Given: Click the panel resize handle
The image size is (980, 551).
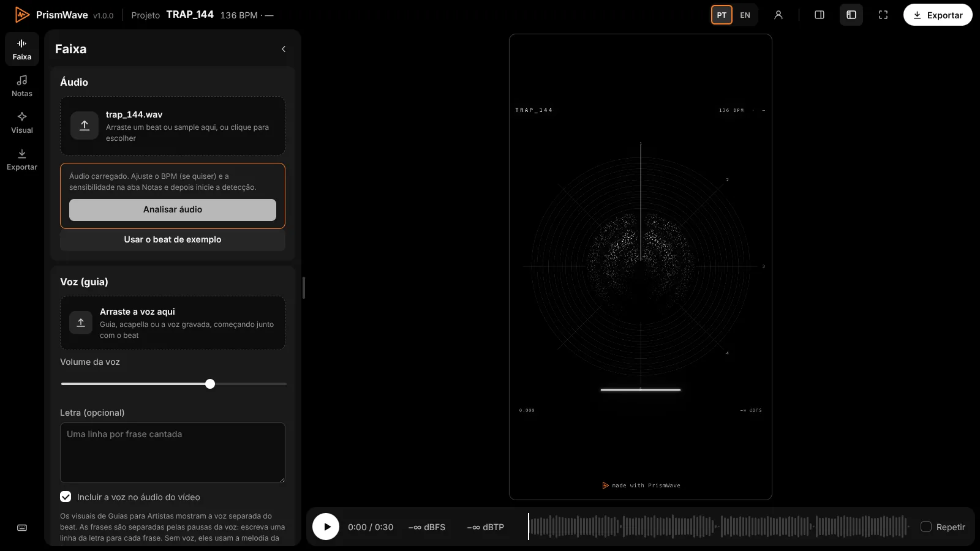Looking at the screenshot, I should [304, 288].
